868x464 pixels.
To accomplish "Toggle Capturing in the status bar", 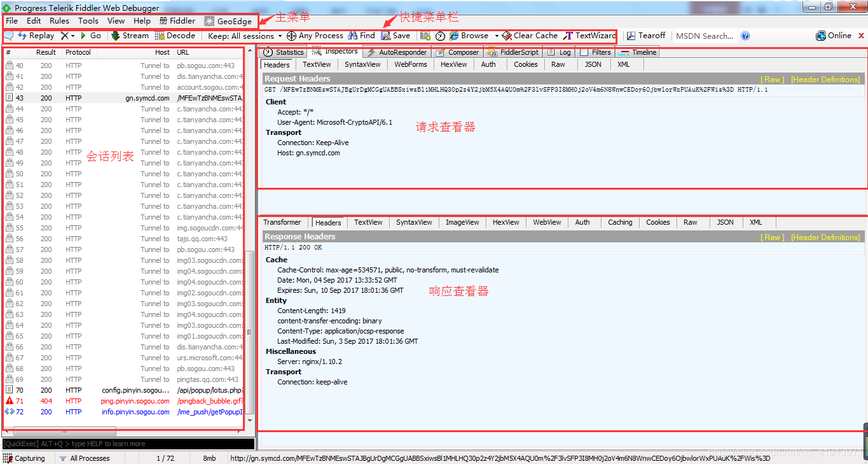I will (x=24, y=458).
